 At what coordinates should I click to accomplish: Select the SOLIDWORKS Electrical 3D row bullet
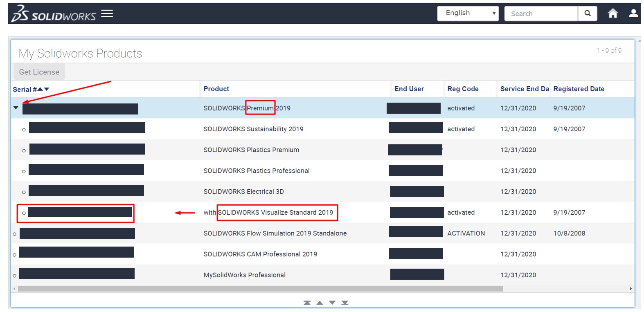pos(24,192)
